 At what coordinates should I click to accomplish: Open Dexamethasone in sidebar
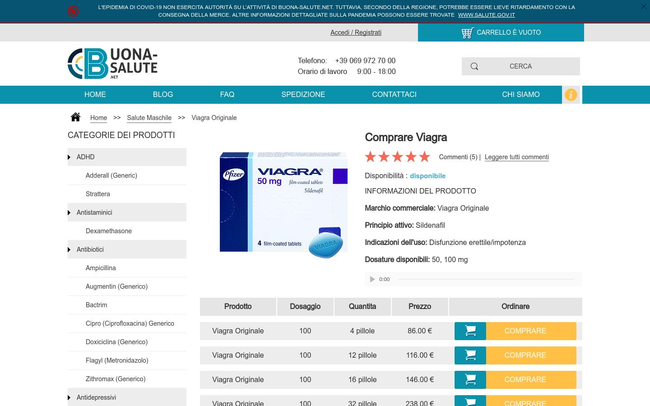pyautogui.click(x=109, y=231)
